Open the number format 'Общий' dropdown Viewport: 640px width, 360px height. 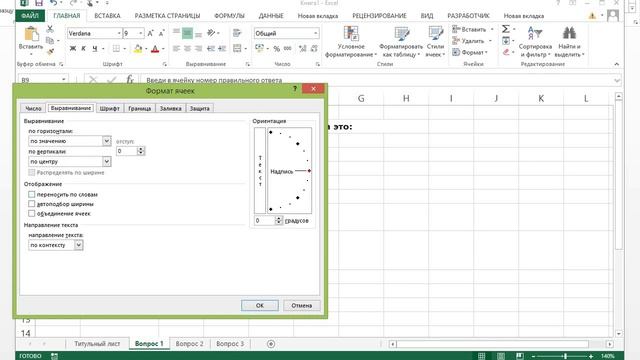(316, 33)
